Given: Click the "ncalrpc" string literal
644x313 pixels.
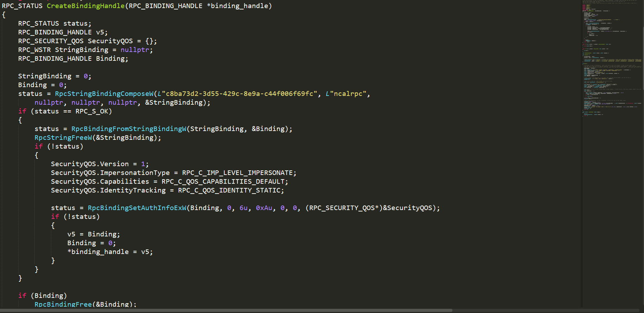Looking at the screenshot, I should coord(348,94).
